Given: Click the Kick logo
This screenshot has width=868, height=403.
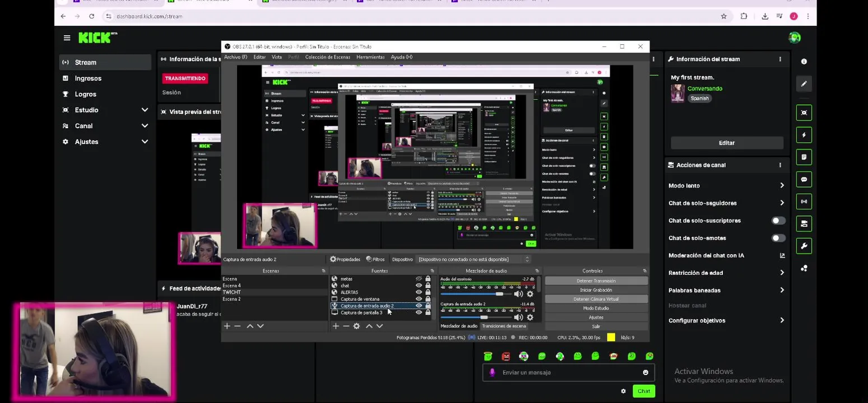Looking at the screenshot, I should pyautogui.click(x=98, y=38).
